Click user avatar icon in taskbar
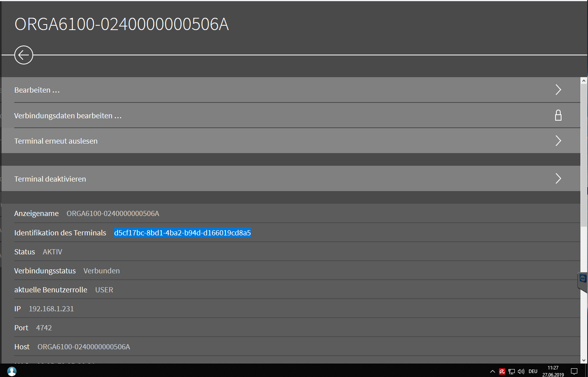This screenshot has width=588, height=377. [12, 371]
